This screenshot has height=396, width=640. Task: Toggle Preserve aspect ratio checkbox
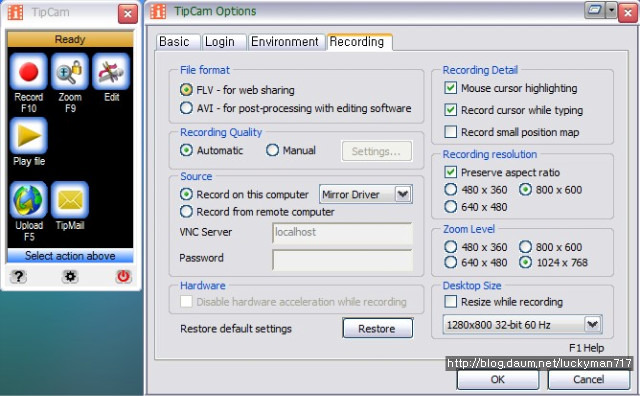(451, 172)
